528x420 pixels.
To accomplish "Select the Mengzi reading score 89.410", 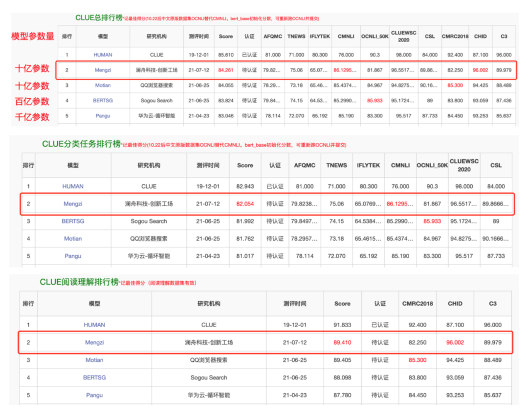I will coord(342,342).
